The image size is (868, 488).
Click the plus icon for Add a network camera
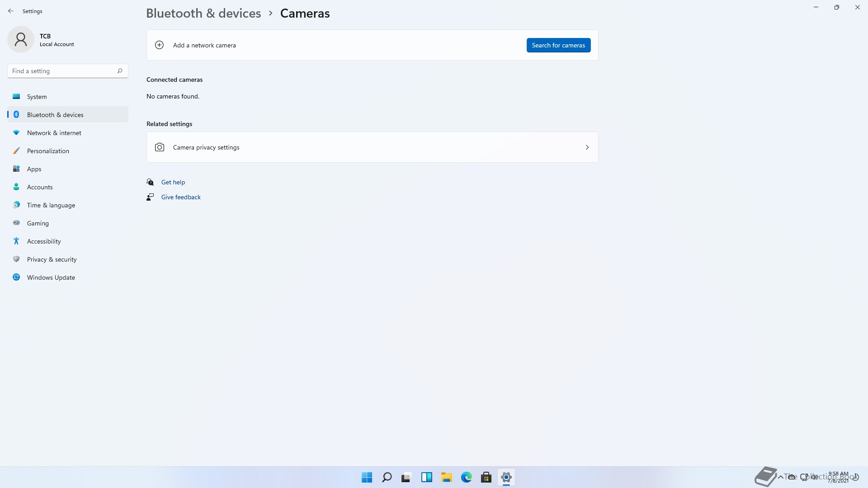(159, 45)
